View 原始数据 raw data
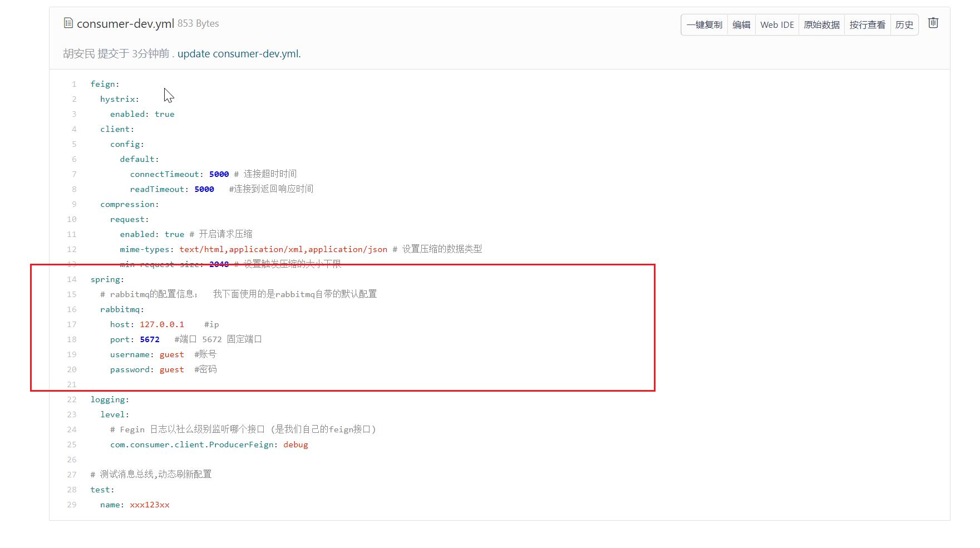 click(821, 24)
